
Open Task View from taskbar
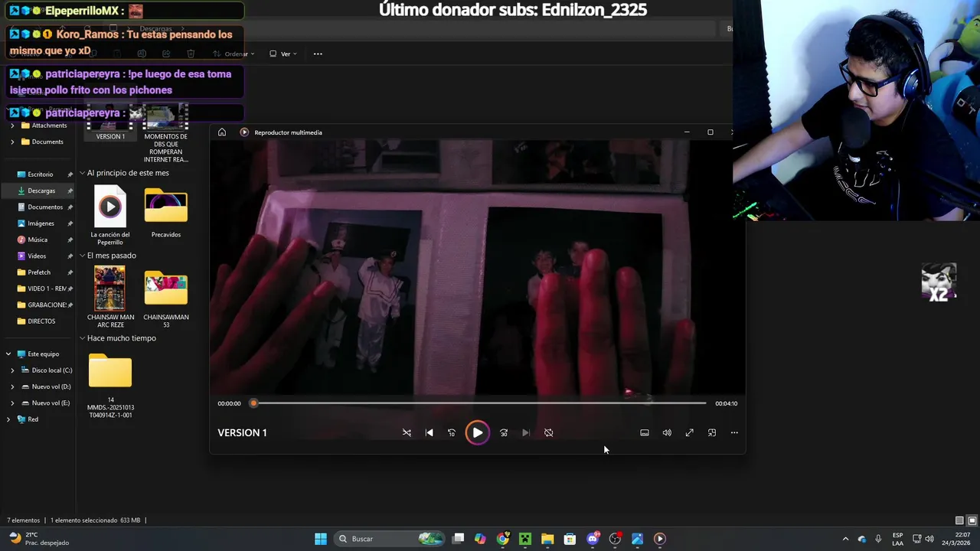458,539
